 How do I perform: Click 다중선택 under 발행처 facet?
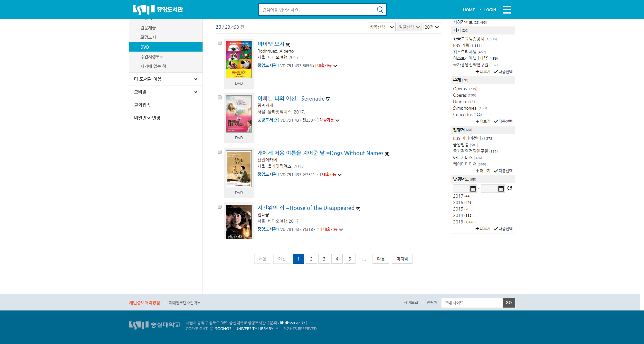coord(503,171)
